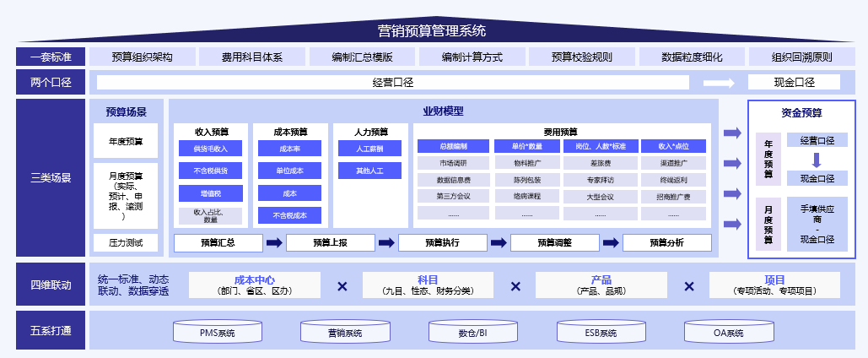Click the 总额编制 header block

453,146
